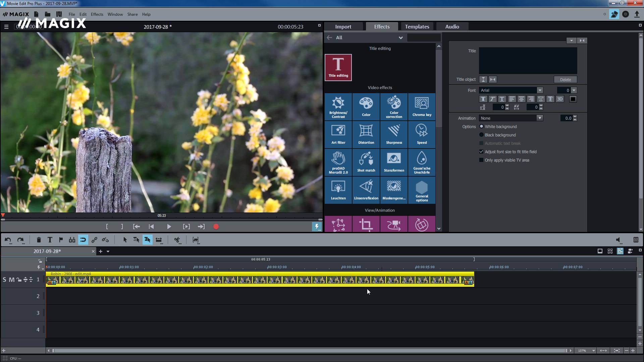Expand the All effects category dropdown

tap(401, 37)
